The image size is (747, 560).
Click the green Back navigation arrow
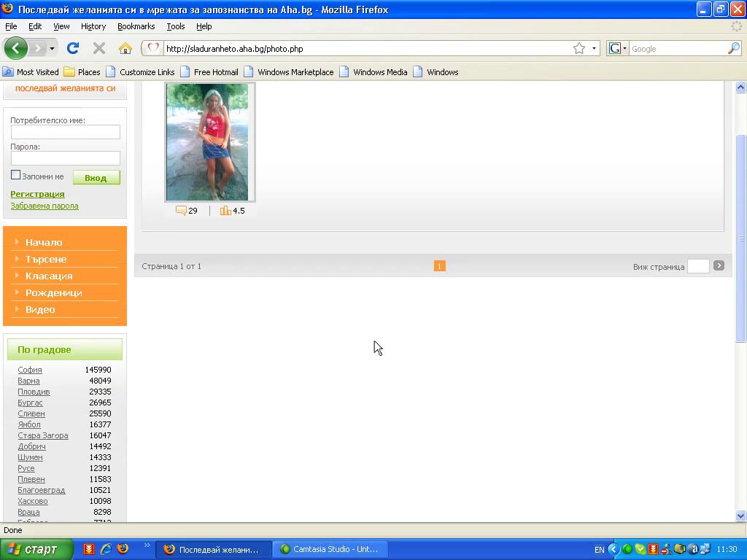tap(15, 48)
